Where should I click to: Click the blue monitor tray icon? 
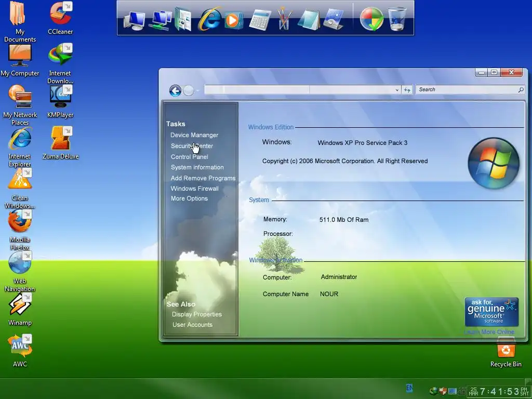452,391
